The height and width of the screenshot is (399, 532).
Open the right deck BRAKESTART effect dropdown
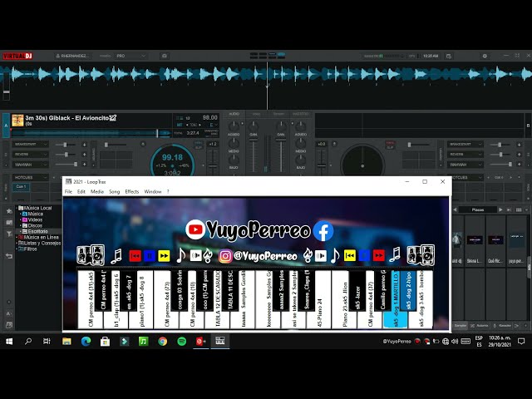coord(465,144)
